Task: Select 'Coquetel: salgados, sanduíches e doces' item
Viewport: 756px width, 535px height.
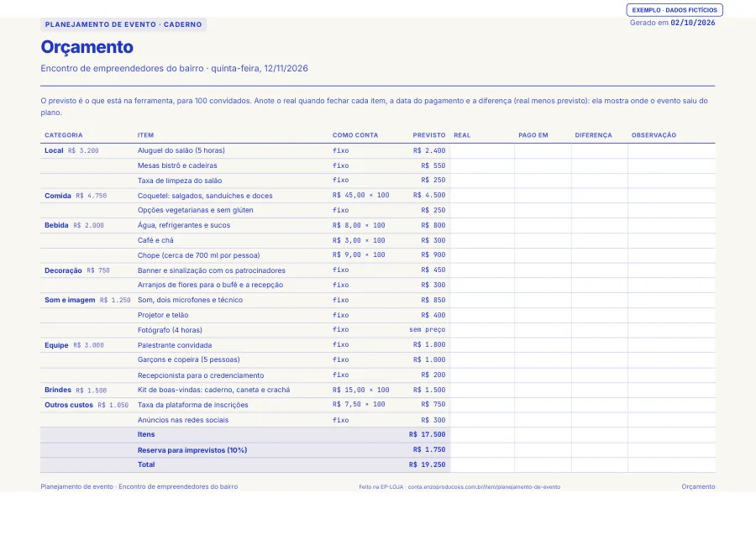Action: click(205, 196)
